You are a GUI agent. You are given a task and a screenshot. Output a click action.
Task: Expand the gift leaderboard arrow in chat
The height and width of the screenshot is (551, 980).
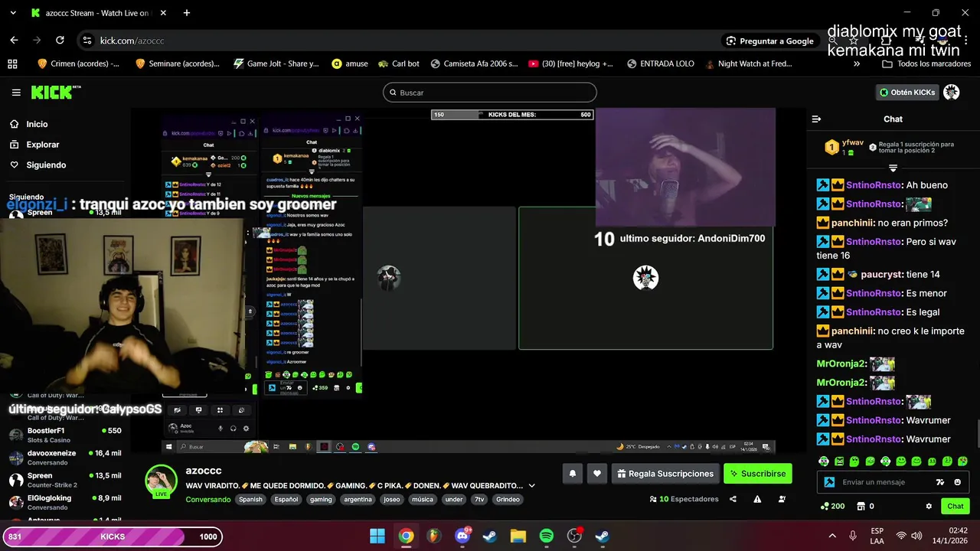pyautogui.click(x=893, y=168)
